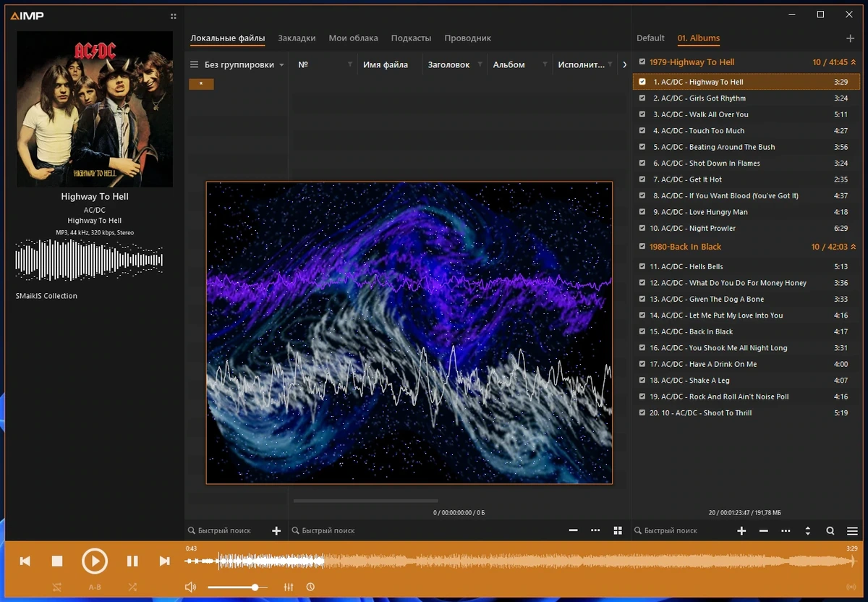Toggle shuffle playback icon
The image size is (868, 602).
point(132,587)
